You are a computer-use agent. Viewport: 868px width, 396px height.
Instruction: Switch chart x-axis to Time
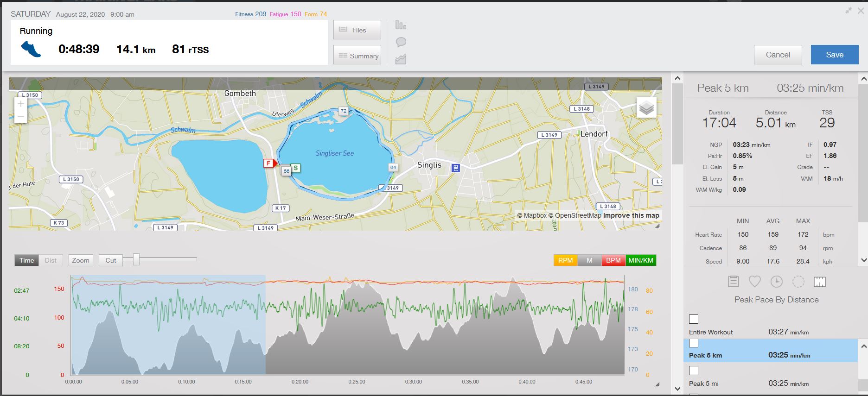26,260
